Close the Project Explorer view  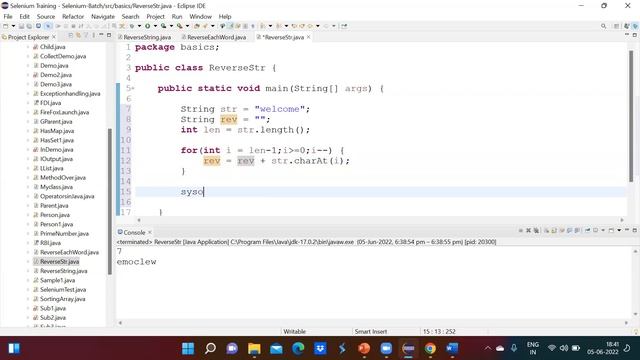[54, 37]
